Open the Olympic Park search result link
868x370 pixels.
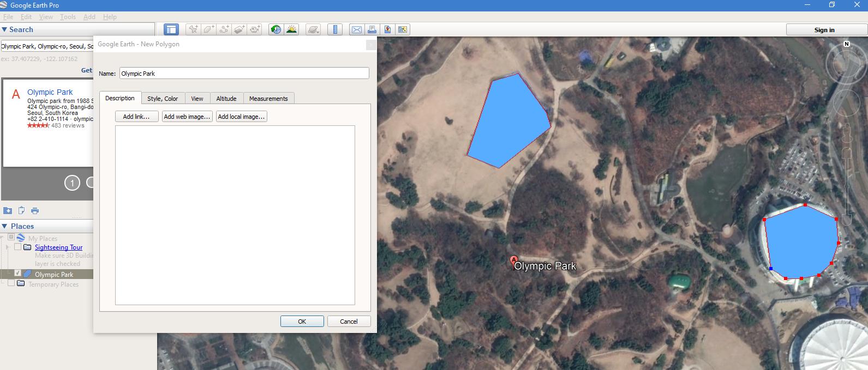(50, 92)
